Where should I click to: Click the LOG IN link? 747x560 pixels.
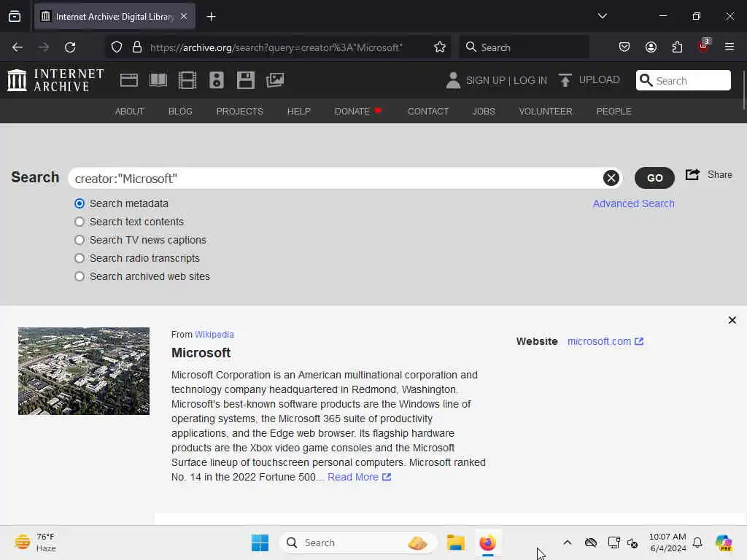click(x=530, y=80)
